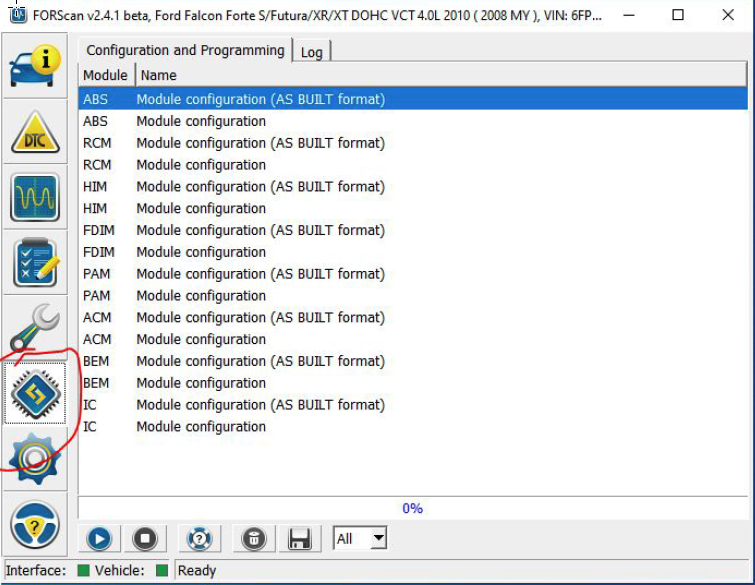Select BEM Module configuration (AS BUILT format)

click(x=413, y=361)
